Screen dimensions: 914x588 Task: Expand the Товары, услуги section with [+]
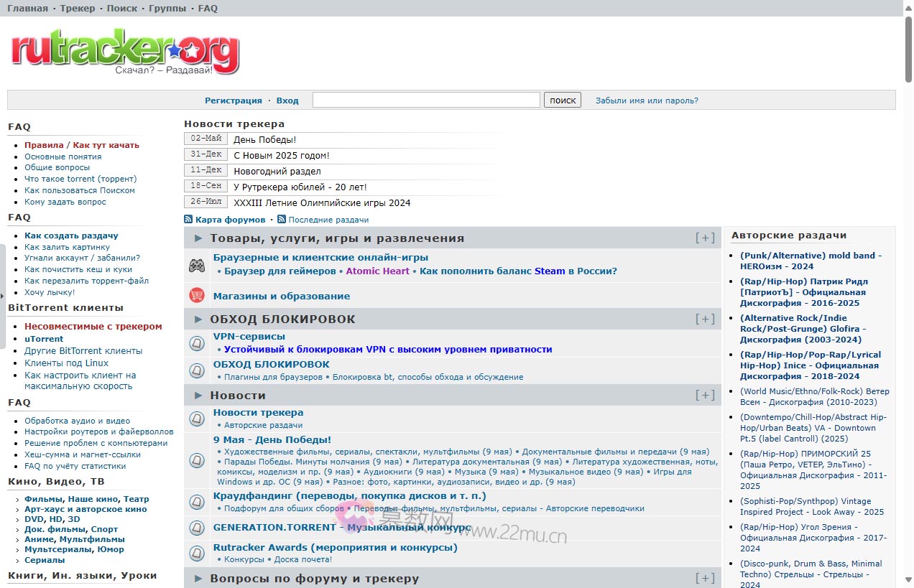(x=704, y=237)
